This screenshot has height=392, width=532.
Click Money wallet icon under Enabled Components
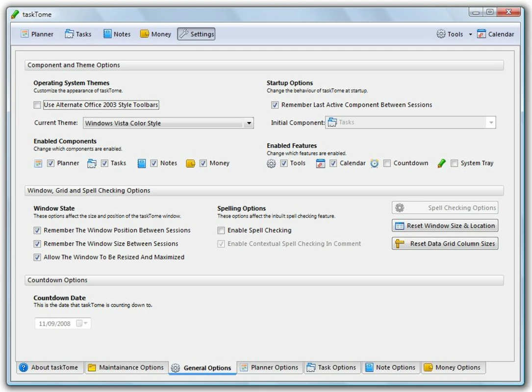190,164
